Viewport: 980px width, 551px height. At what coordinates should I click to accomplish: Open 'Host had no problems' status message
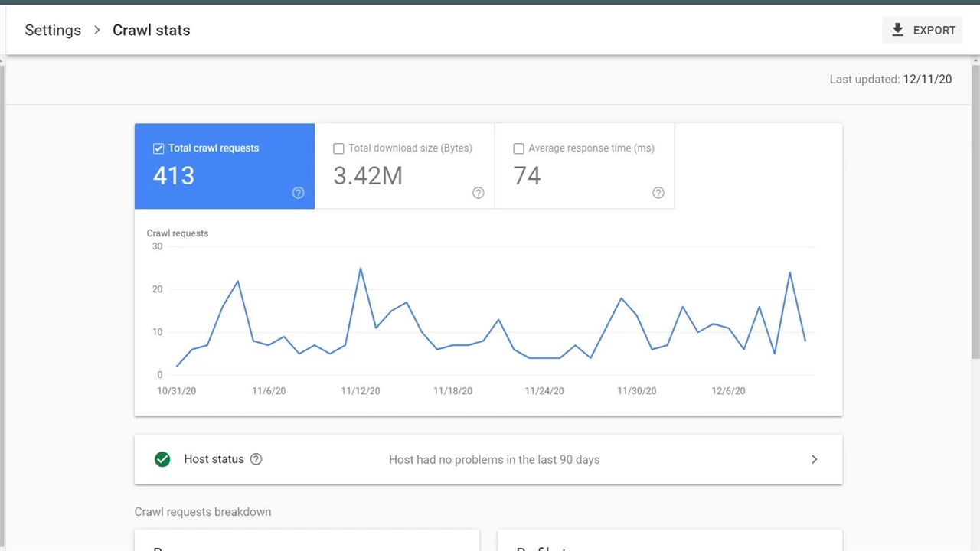(494, 460)
